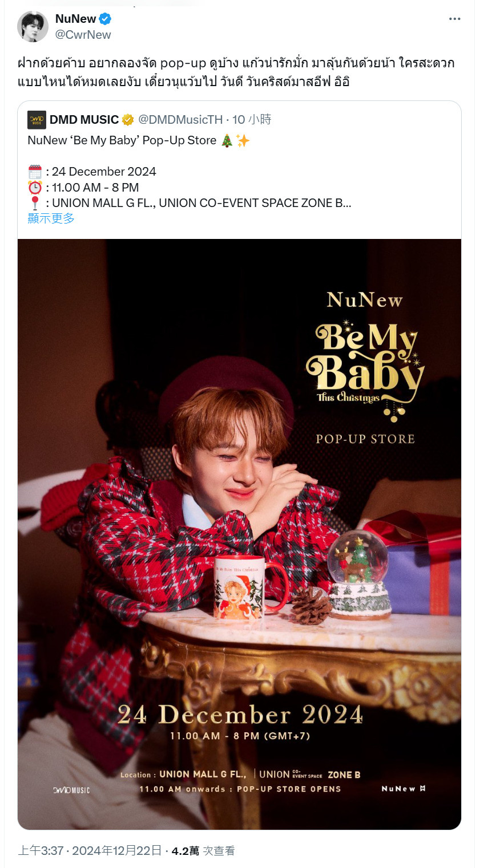Click the DMD MUSIC logo avatar

pos(37,120)
